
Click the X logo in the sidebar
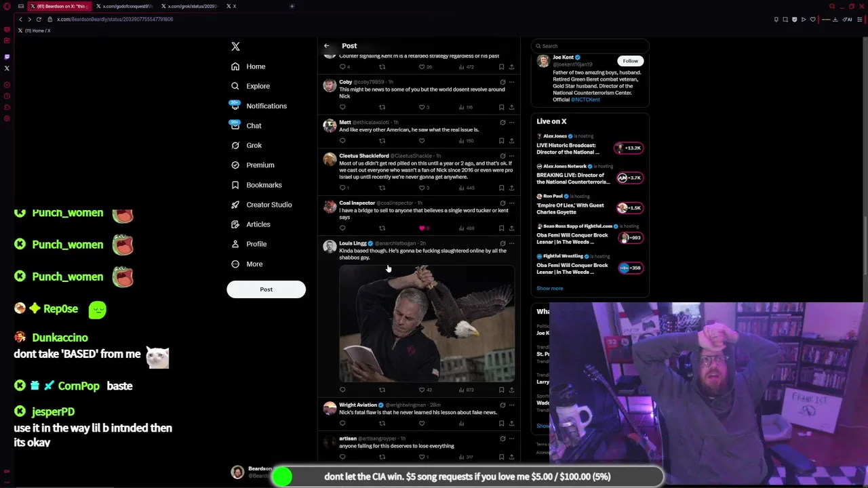click(235, 47)
